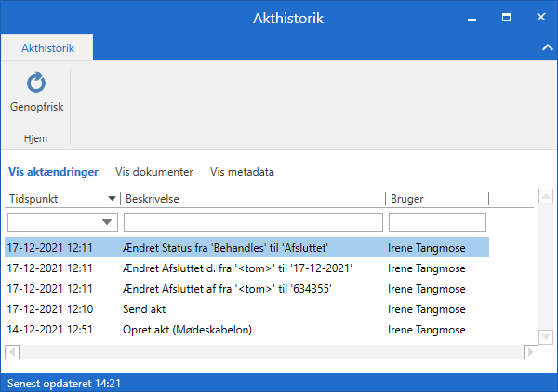Click the Genopfrisk refresh icon
558x392 pixels.
tap(36, 85)
